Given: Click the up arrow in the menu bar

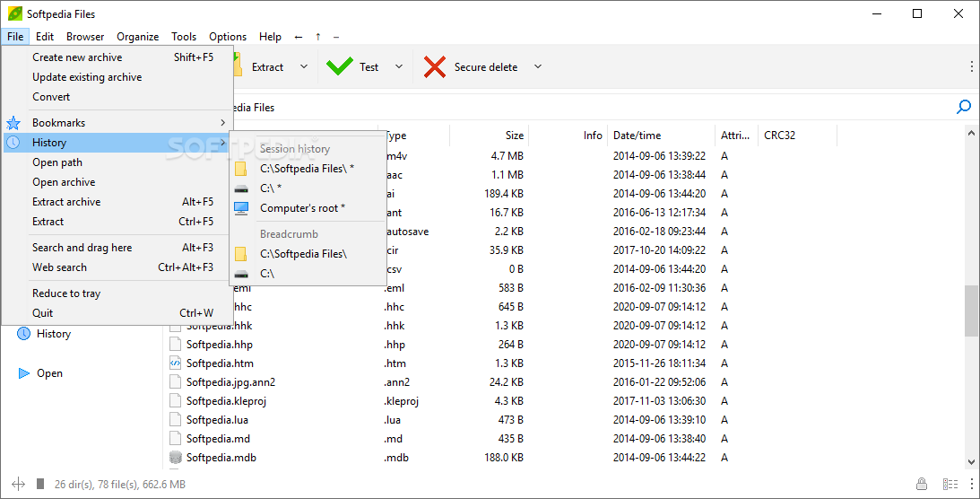Looking at the screenshot, I should click(x=318, y=37).
